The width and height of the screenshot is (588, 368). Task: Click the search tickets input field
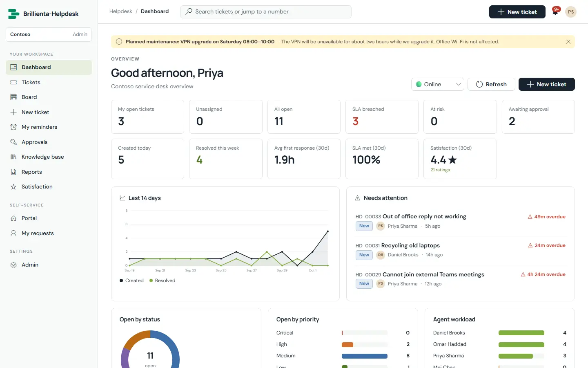266,11
